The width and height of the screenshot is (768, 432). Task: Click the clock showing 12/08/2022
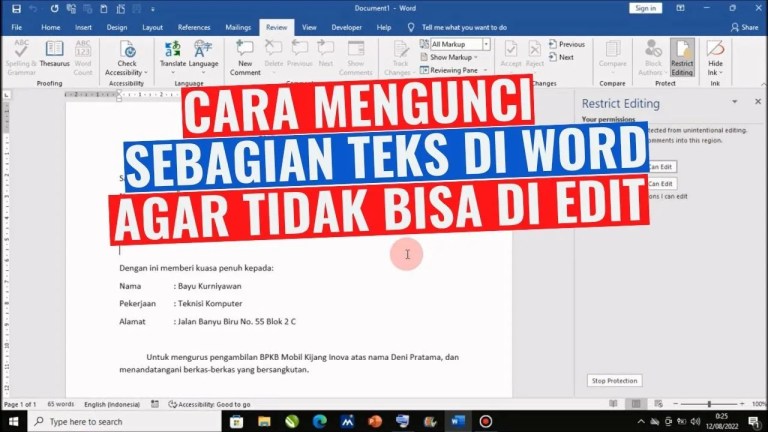[722, 422]
